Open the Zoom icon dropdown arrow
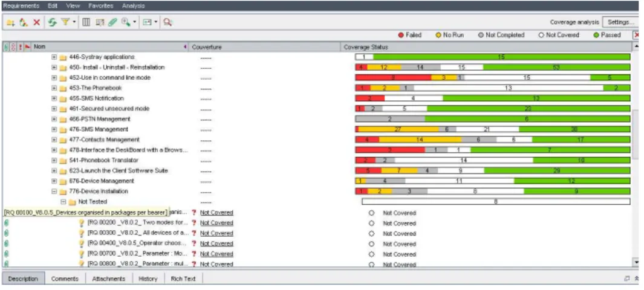Viewport: 644px width, 290px height. point(134,22)
